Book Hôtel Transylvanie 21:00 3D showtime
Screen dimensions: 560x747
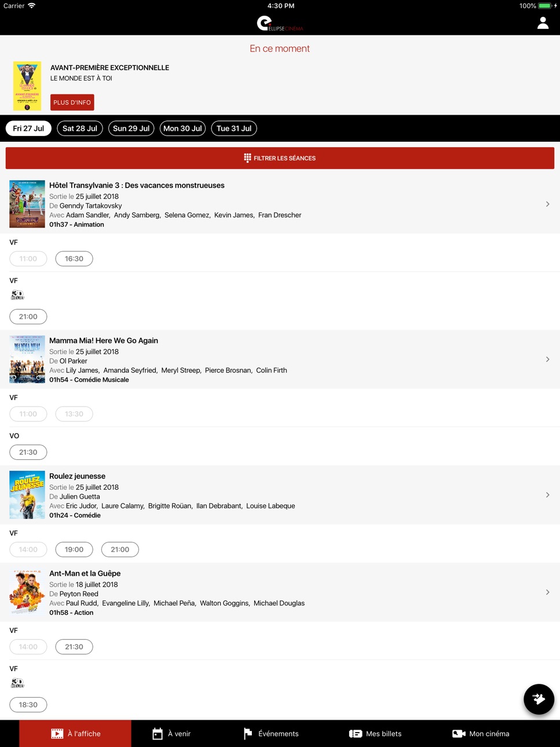click(x=28, y=317)
